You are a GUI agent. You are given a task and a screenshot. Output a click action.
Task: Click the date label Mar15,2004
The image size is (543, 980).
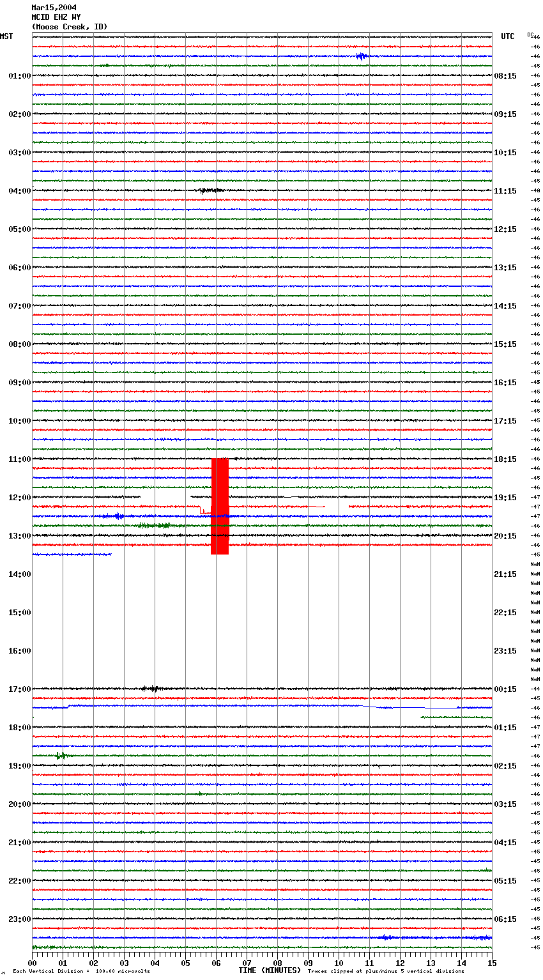[x=54, y=8]
